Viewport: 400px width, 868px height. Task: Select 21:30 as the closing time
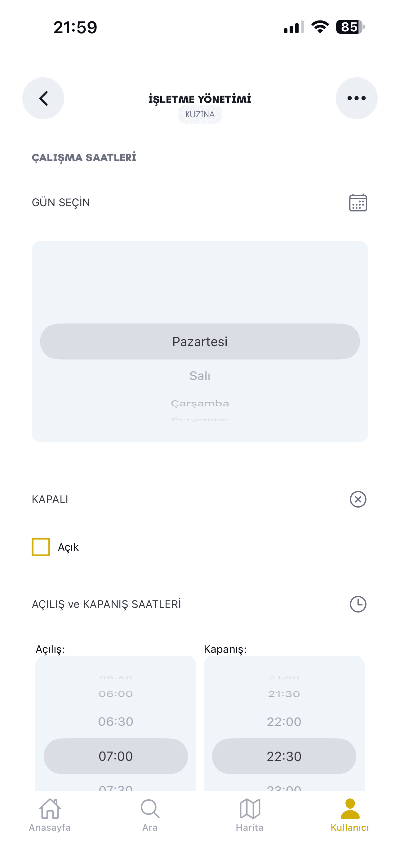(285, 694)
